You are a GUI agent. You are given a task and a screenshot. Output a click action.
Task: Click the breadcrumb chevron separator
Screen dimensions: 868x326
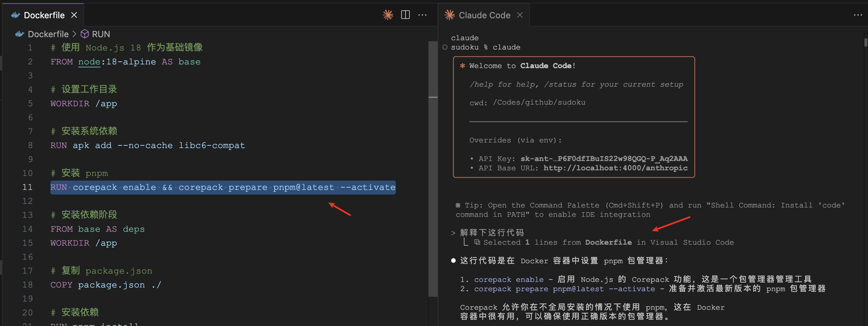pos(75,34)
